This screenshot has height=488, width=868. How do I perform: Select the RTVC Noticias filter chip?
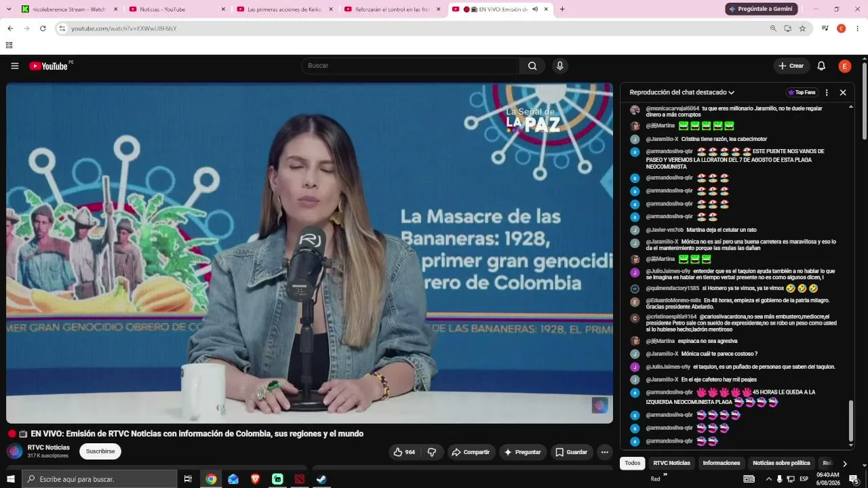(671, 463)
